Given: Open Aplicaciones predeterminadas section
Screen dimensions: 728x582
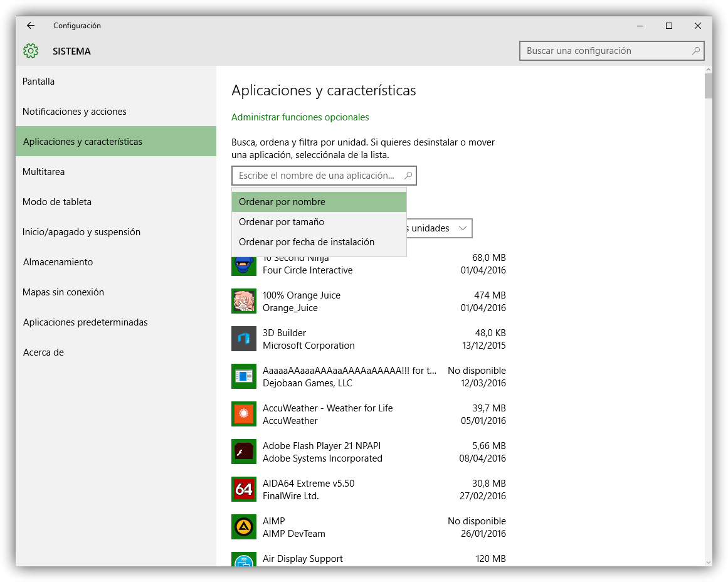Looking at the screenshot, I should point(85,322).
